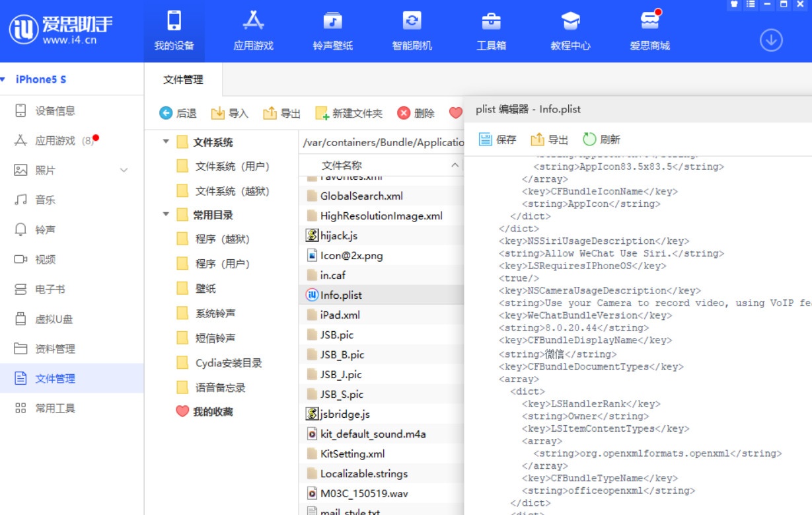The height and width of the screenshot is (515, 812).
Task: Select Cydia安装目录 folder
Action: point(220,362)
